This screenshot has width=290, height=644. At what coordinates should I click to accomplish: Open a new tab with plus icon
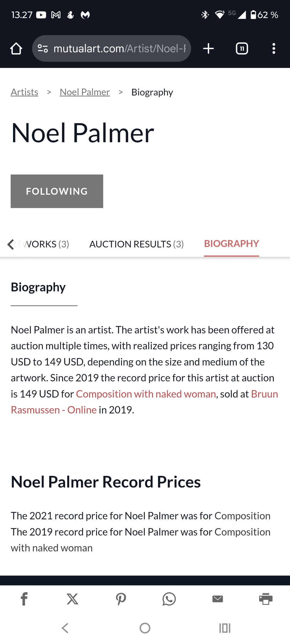[x=208, y=49]
